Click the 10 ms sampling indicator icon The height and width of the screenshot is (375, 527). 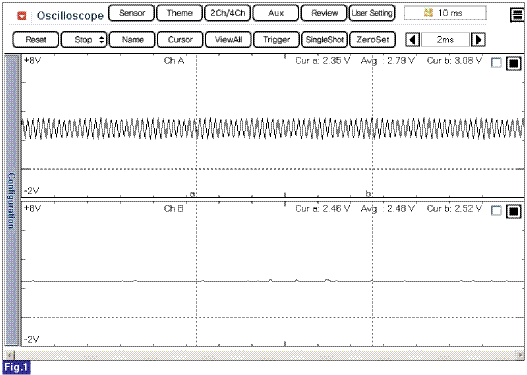click(x=428, y=13)
